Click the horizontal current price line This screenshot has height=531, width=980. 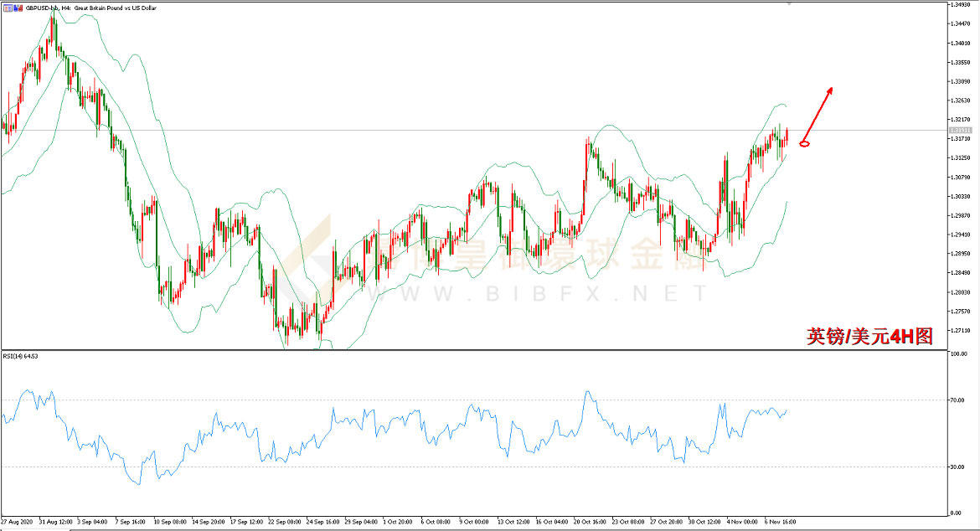coord(419,131)
